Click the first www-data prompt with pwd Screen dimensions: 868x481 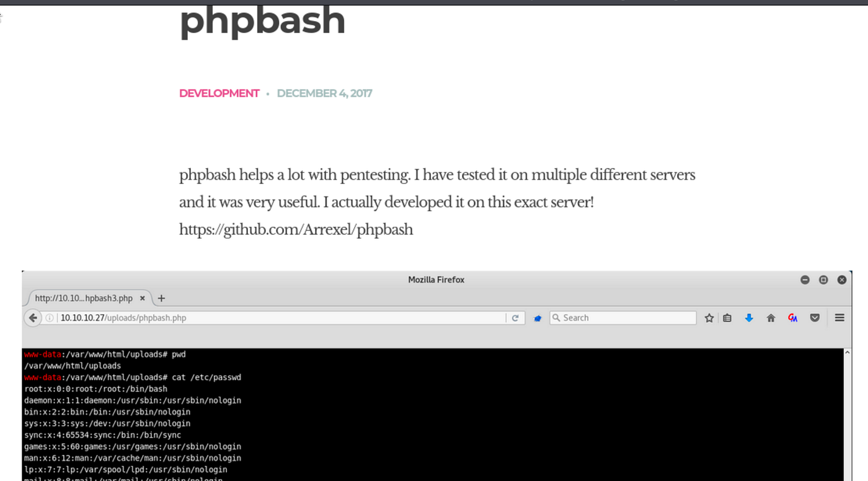(x=105, y=355)
